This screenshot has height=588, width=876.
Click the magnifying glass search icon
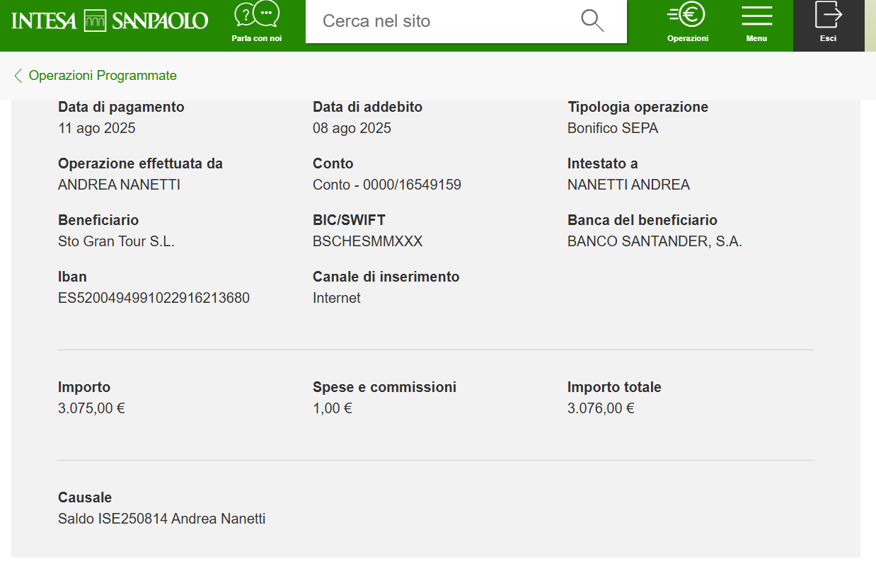coord(592,21)
